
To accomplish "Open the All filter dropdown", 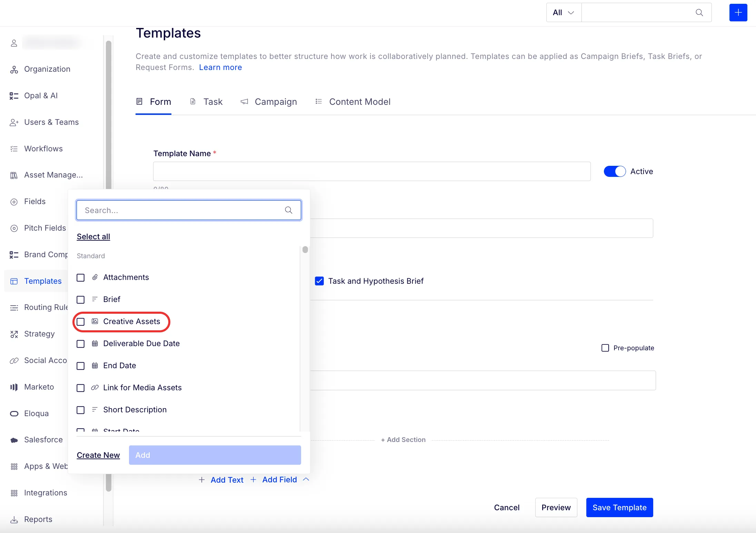I will (564, 13).
